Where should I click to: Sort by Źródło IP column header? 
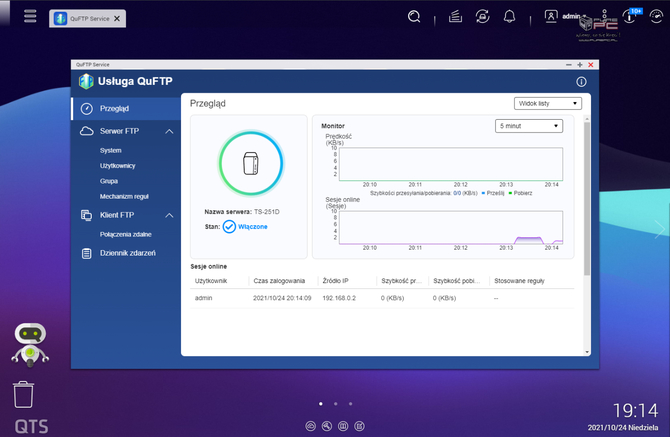(335, 281)
